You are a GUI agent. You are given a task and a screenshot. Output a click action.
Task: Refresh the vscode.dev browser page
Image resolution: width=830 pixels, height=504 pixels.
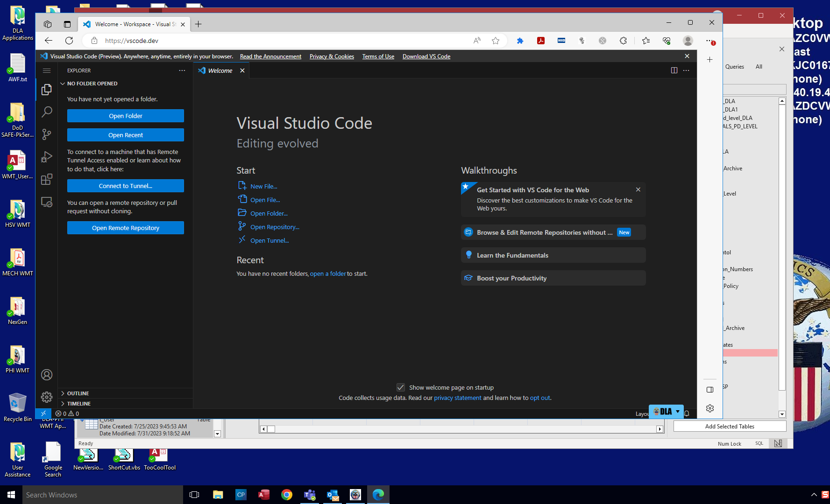(x=69, y=41)
